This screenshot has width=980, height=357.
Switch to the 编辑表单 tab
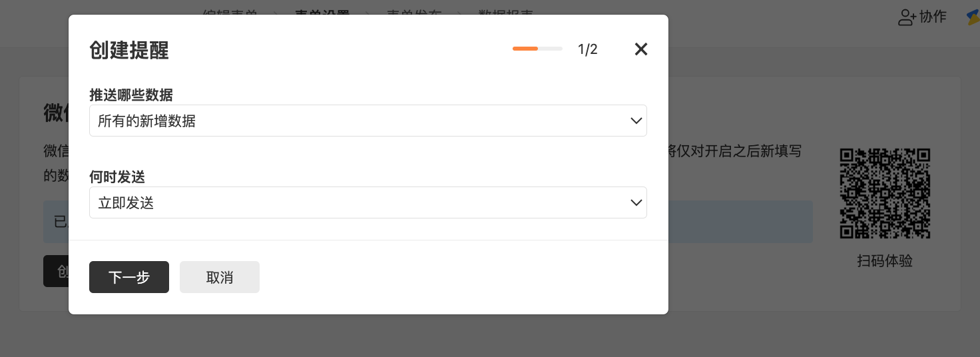tap(230, 13)
